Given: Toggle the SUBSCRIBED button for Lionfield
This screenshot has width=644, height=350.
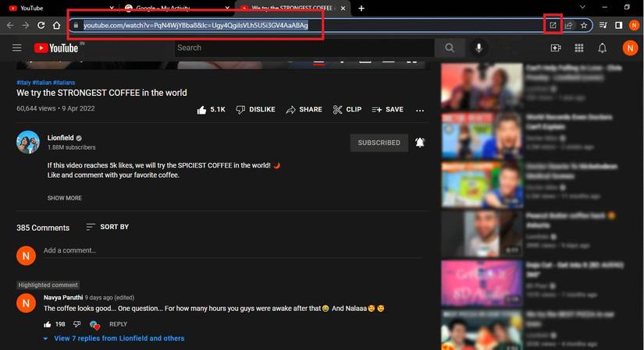Looking at the screenshot, I should coord(379,143).
